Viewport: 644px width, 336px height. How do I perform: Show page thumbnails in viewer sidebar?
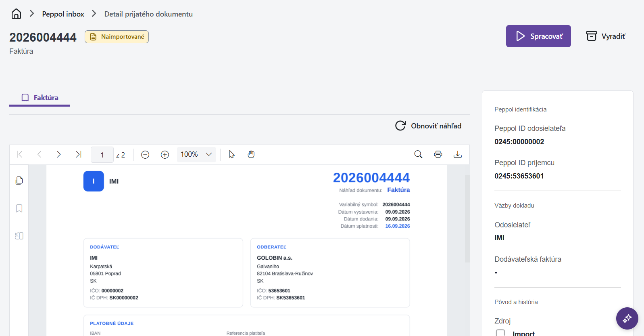pos(19,181)
